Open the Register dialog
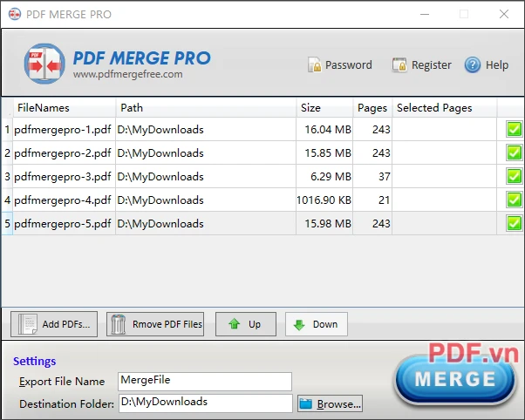The height and width of the screenshot is (420, 525). (x=422, y=64)
